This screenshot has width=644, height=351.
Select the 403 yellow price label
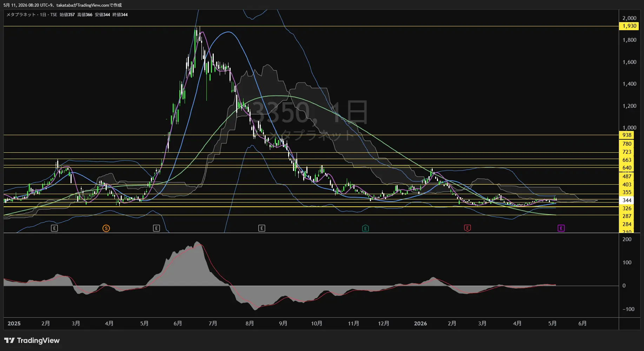pos(627,185)
